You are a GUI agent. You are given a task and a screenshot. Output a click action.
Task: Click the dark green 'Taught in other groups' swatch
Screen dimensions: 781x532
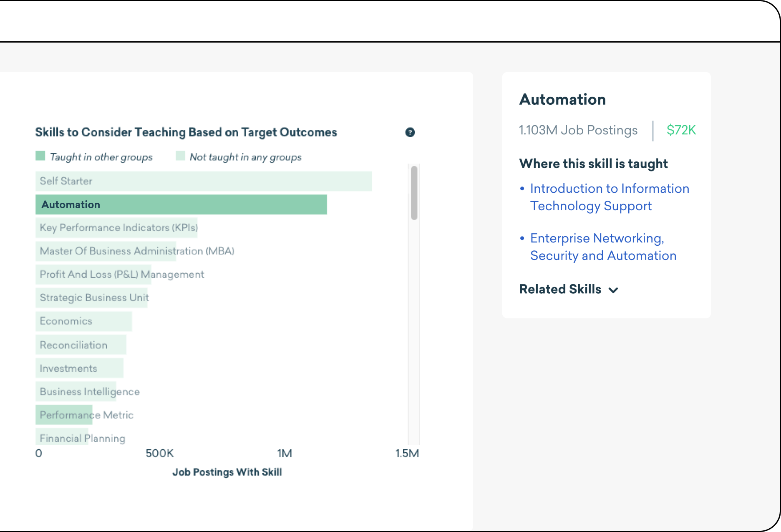click(x=40, y=156)
